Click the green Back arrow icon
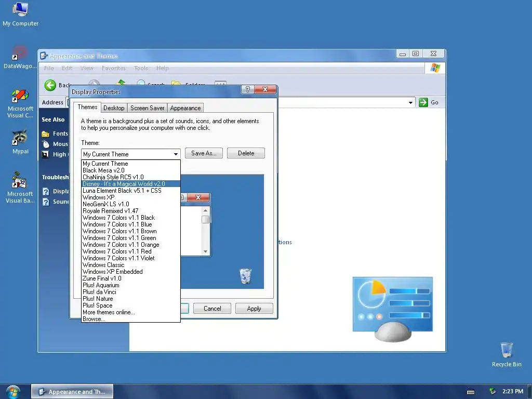532x399 pixels. (x=50, y=85)
